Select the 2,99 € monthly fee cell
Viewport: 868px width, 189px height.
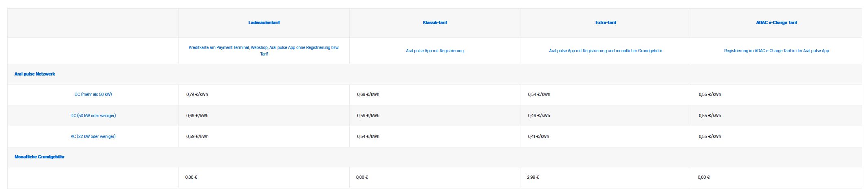coord(533,178)
